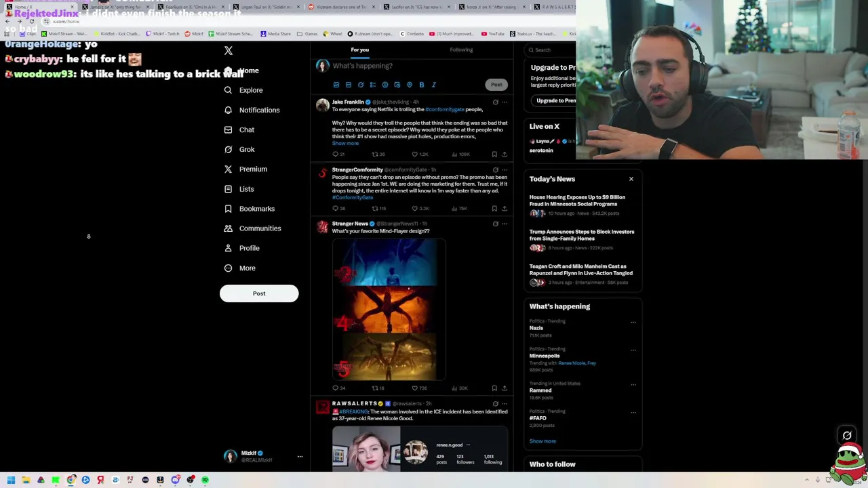Open House Hearing Exposes Fraud news story

582,205
